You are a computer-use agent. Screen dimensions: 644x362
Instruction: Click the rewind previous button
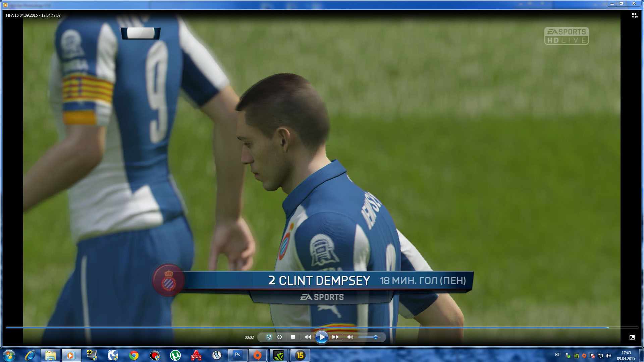[307, 337]
